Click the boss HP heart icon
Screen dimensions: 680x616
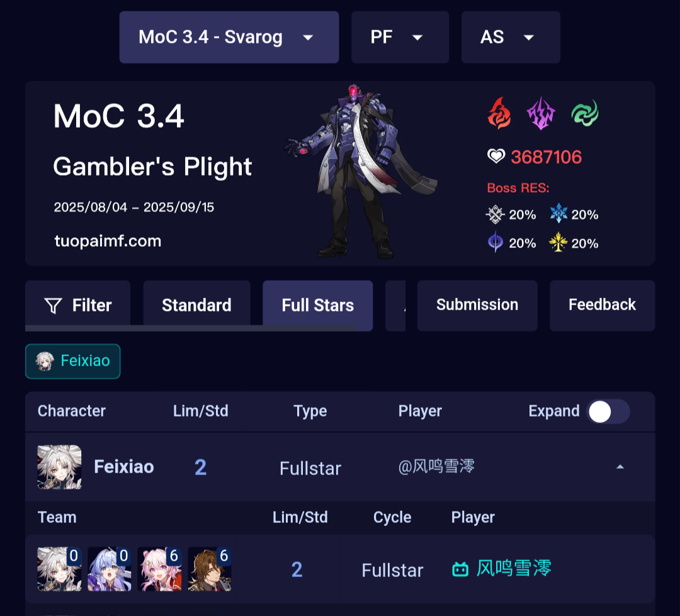496,155
